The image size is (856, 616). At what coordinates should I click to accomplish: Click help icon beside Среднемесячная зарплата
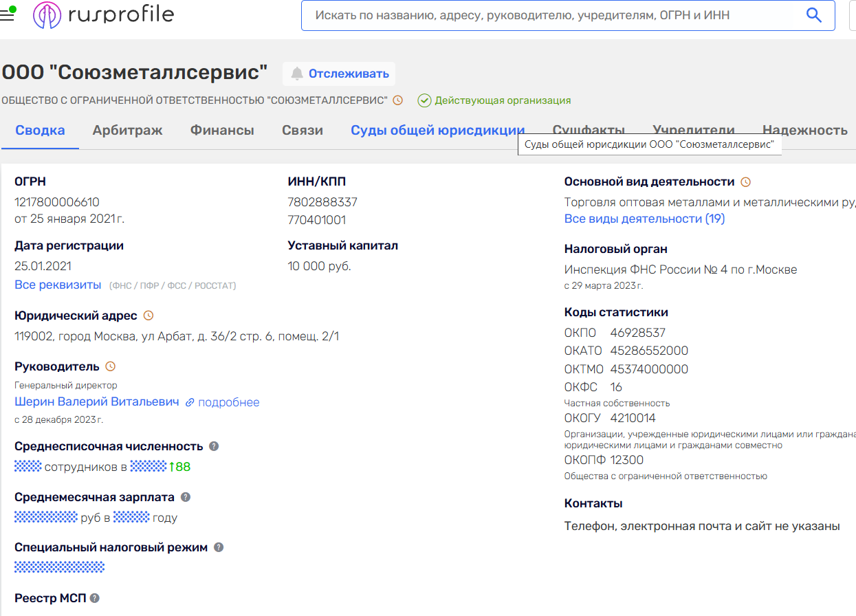[x=185, y=497]
